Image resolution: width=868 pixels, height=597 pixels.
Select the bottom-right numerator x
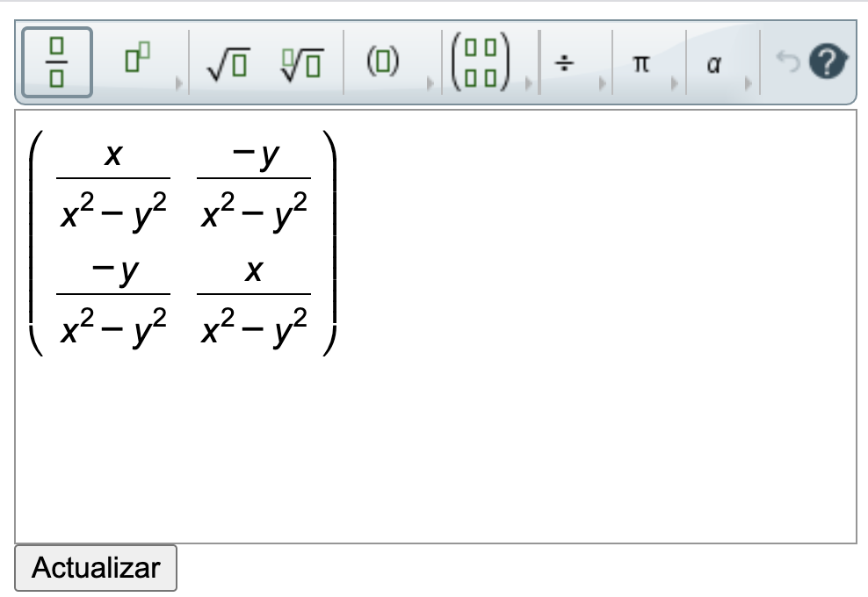point(254,273)
